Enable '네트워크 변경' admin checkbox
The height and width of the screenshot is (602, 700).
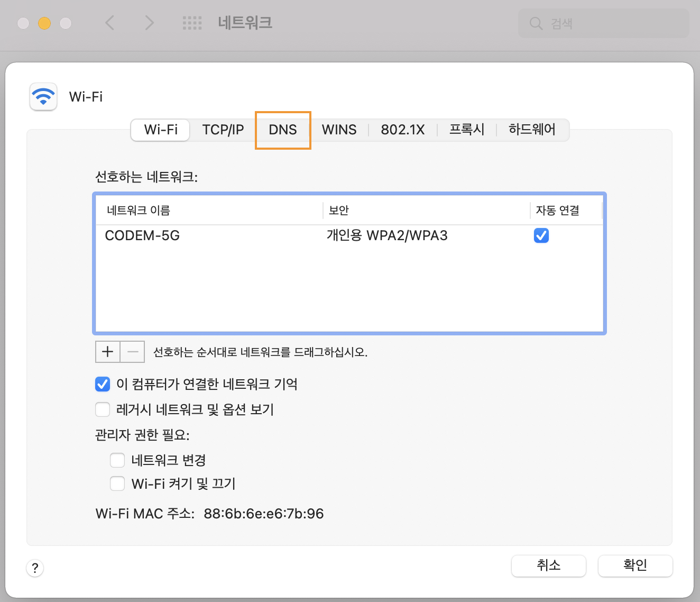coord(117,460)
